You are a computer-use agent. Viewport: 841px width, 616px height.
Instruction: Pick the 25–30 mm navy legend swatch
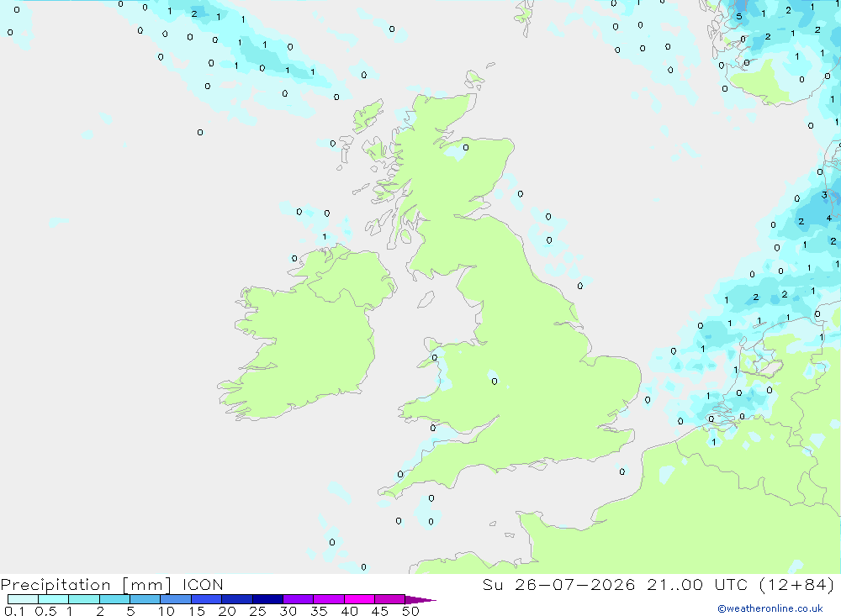tap(267, 599)
